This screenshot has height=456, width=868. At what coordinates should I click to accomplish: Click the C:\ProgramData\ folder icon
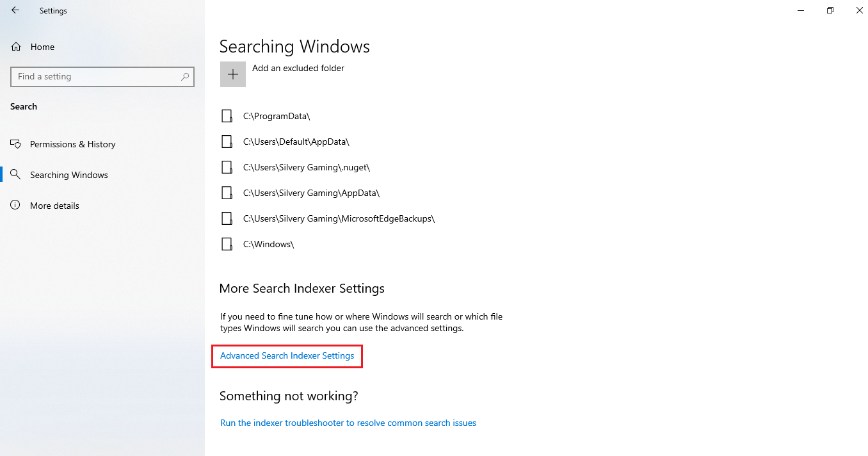click(227, 116)
